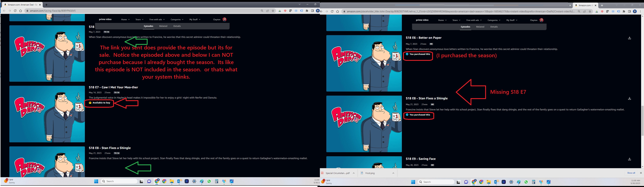This screenshot has width=644, height=187.
Task: Expand the Categories dropdown in the right window
Action: click(x=494, y=20)
